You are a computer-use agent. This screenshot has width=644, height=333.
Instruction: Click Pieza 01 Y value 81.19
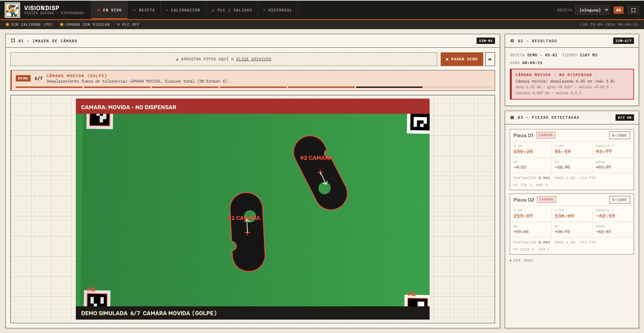(x=563, y=152)
